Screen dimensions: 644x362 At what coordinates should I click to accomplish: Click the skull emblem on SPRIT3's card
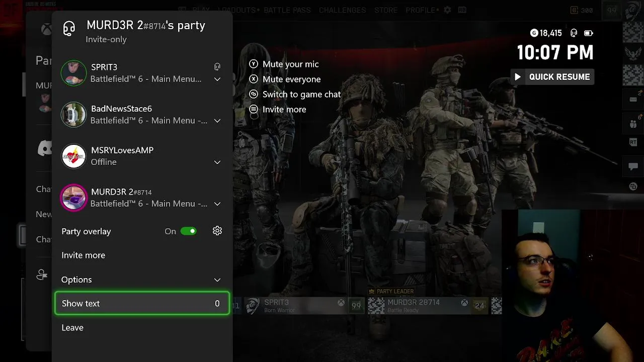point(253,306)
